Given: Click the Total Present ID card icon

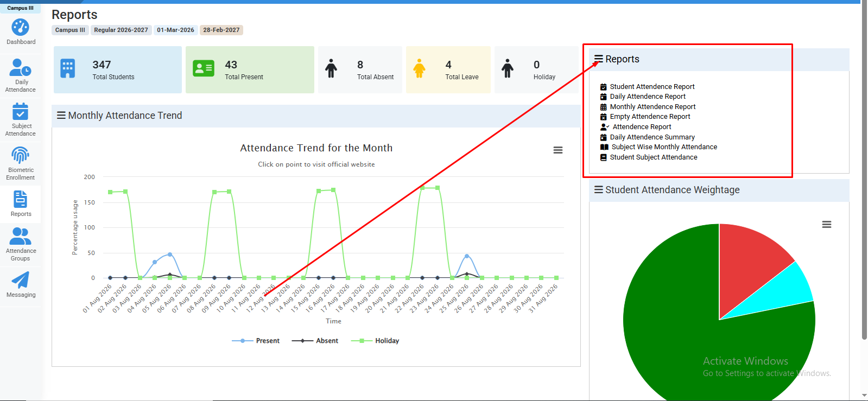Looking at the screenshot, I should coord(204,68).
